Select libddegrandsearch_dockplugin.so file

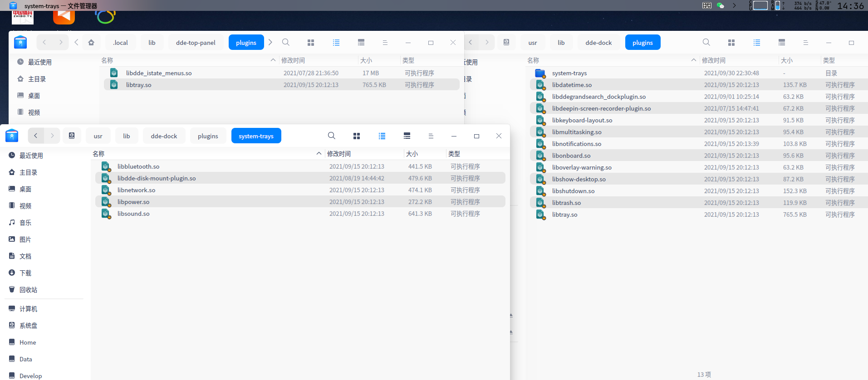click(699, 97)
